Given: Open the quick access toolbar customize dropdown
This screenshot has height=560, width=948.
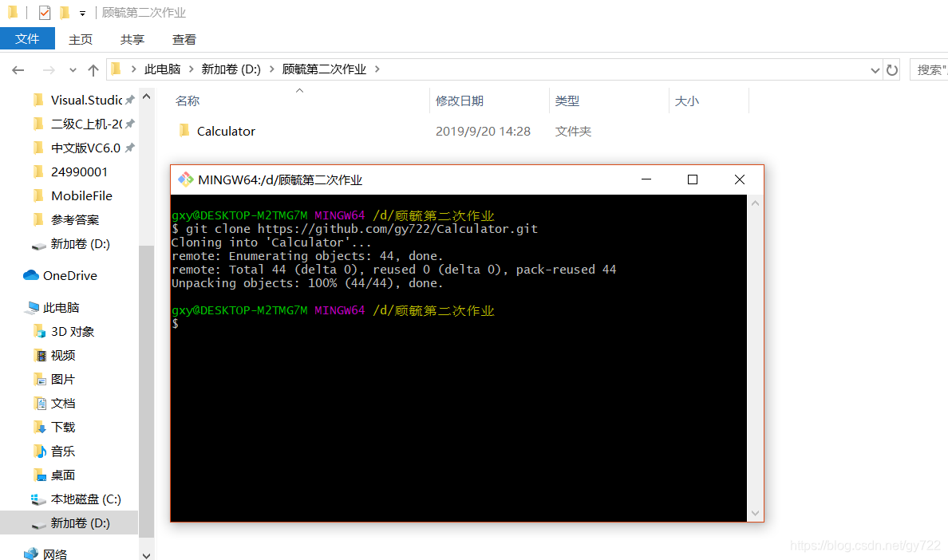Looking at the screenshot, I should [x=82, y=13].
